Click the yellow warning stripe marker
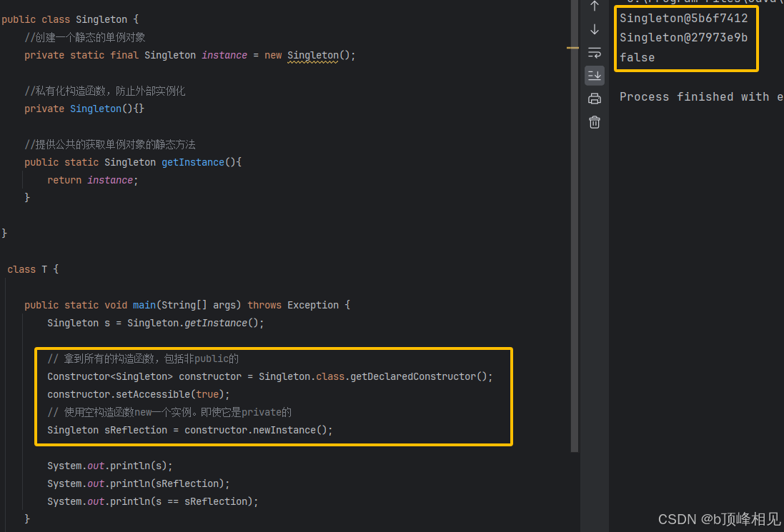Viewport: 784px width, 532px height. pyautogui.click(x=572, y=48)
